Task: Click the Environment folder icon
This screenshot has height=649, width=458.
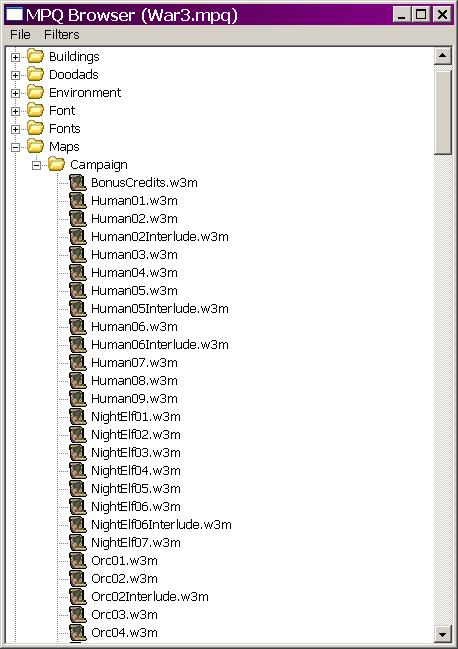Action: [36, 92]
